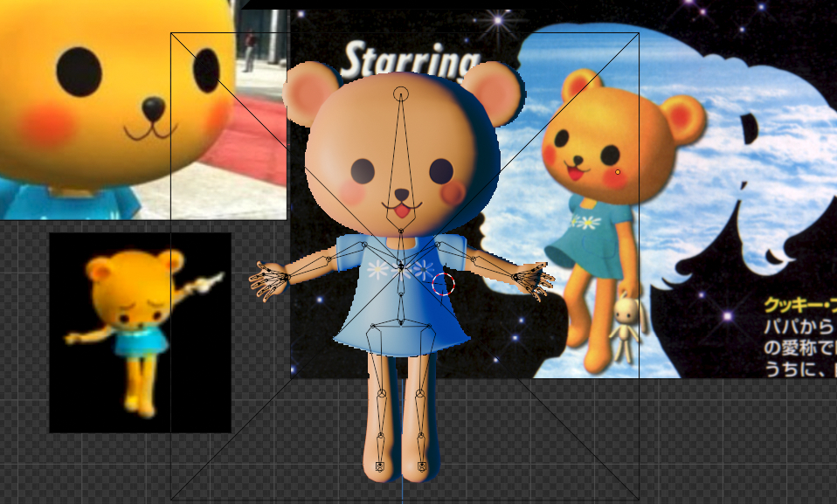Click the orange origin dot on magazine bear's cheek
The width and height of the screenshot is (837, 504).
click(x=618, y=172)
